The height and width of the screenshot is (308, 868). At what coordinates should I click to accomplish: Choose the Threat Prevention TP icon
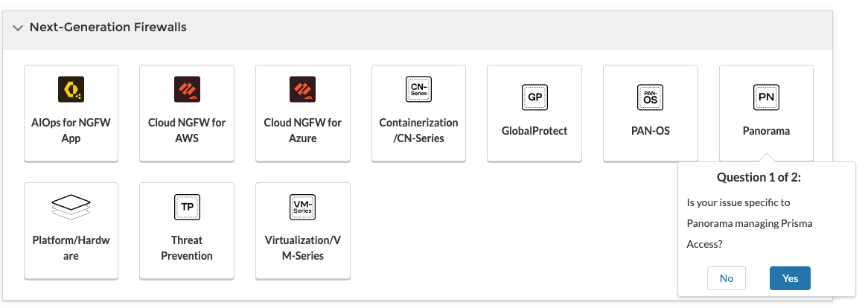187,206
